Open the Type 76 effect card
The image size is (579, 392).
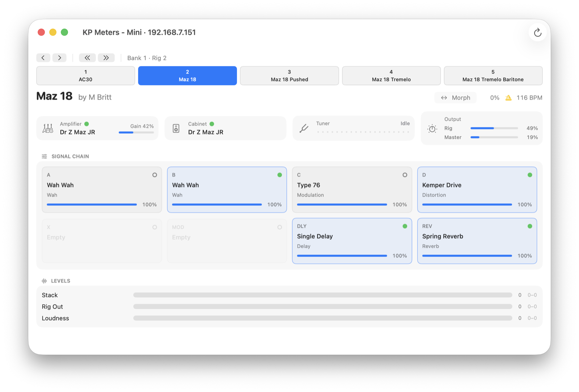tap(352, 189)
